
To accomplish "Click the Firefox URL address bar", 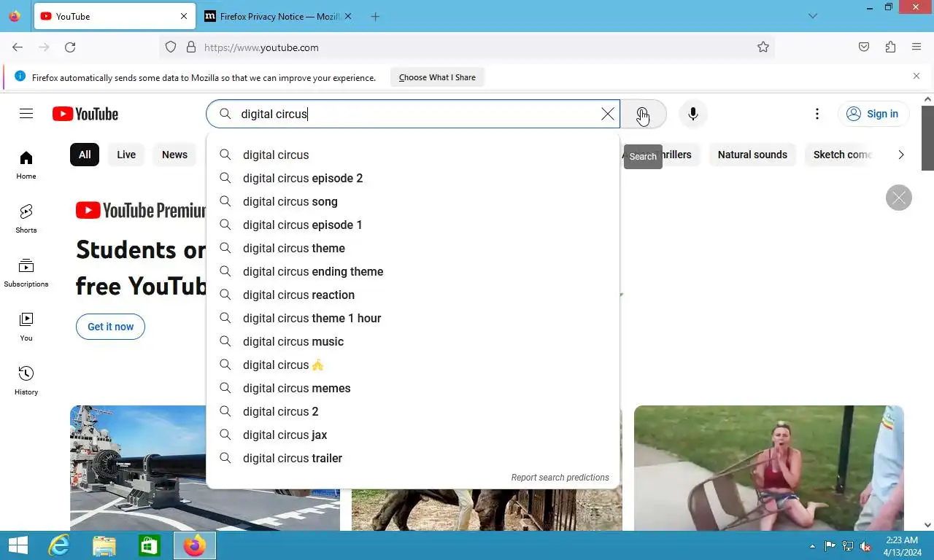I will [467, 47].
